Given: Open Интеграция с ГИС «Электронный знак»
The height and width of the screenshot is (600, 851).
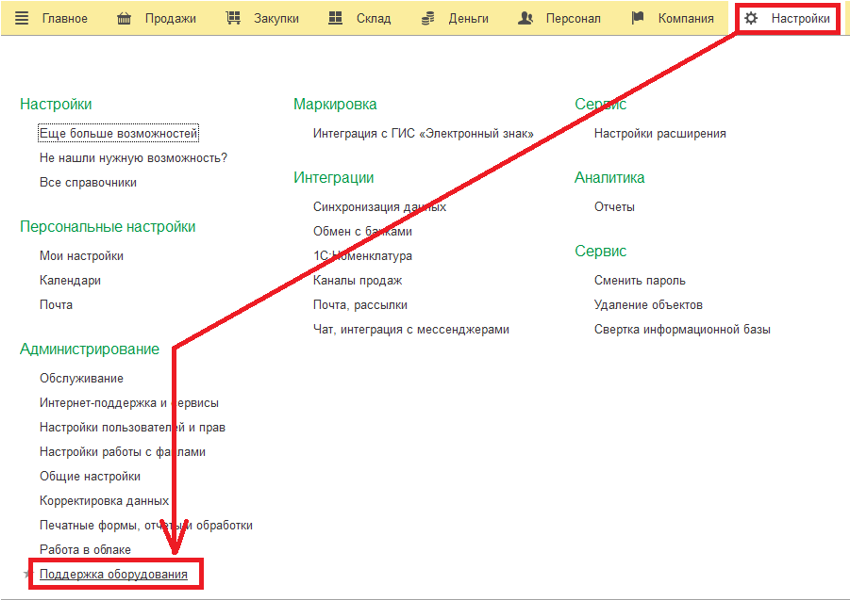Looking at the screenshot, I should pos(423,133).
